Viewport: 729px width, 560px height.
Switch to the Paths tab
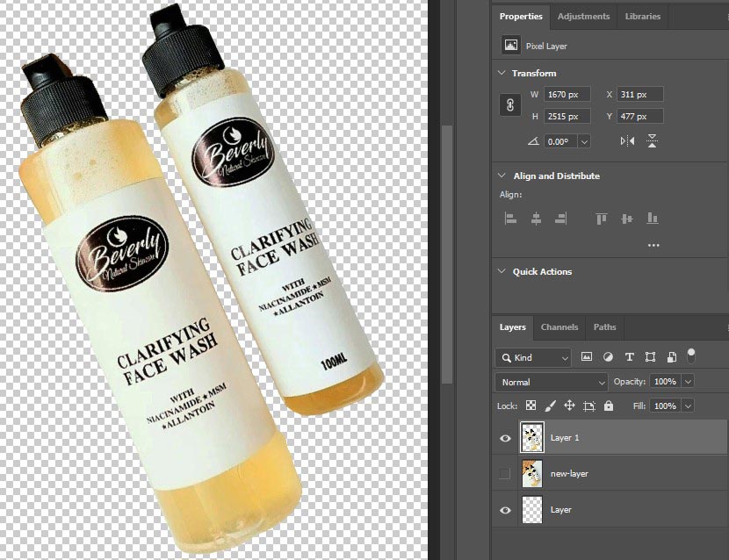[x=604, y=327]
